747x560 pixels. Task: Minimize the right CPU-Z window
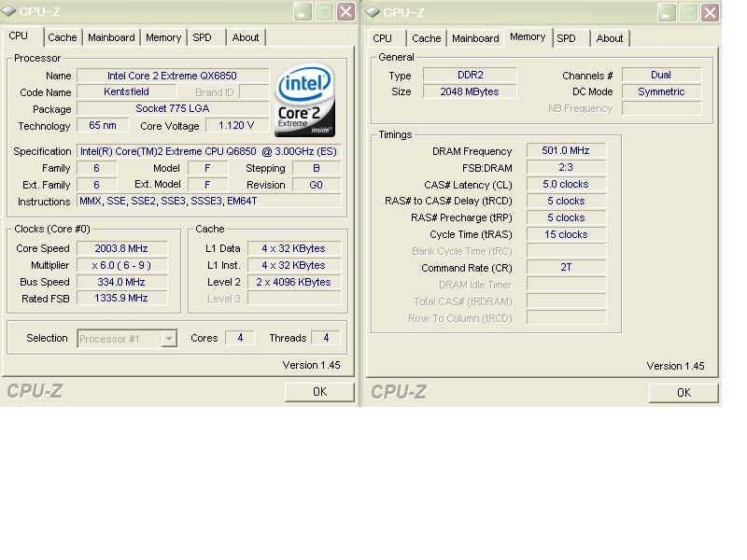click(x=667, y=13)
